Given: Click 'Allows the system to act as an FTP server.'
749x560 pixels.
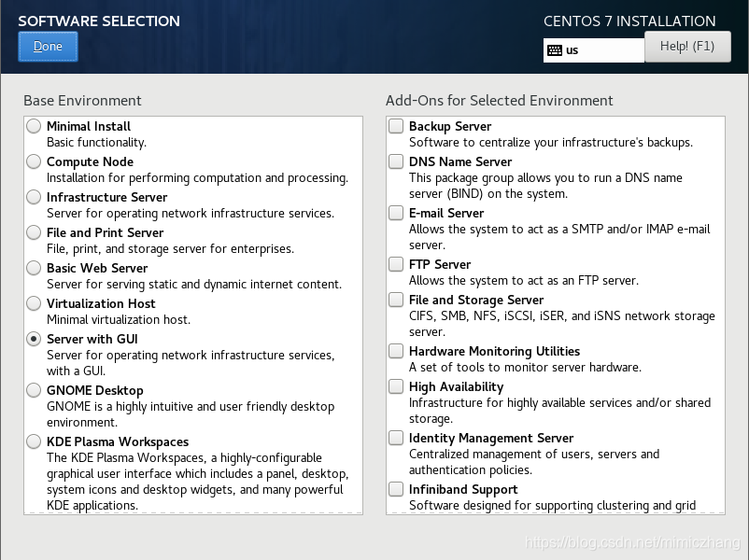Looking at the screenshot, I should 524,280.
